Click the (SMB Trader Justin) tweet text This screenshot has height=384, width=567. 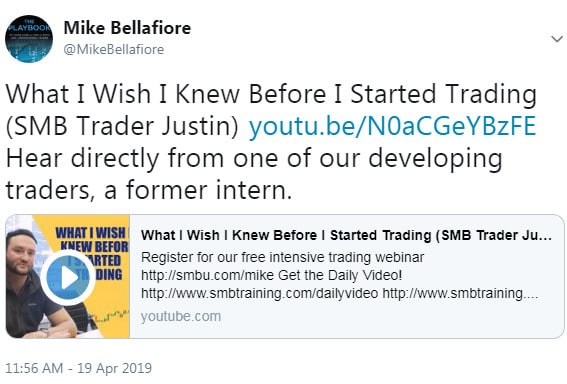(122, 126)
